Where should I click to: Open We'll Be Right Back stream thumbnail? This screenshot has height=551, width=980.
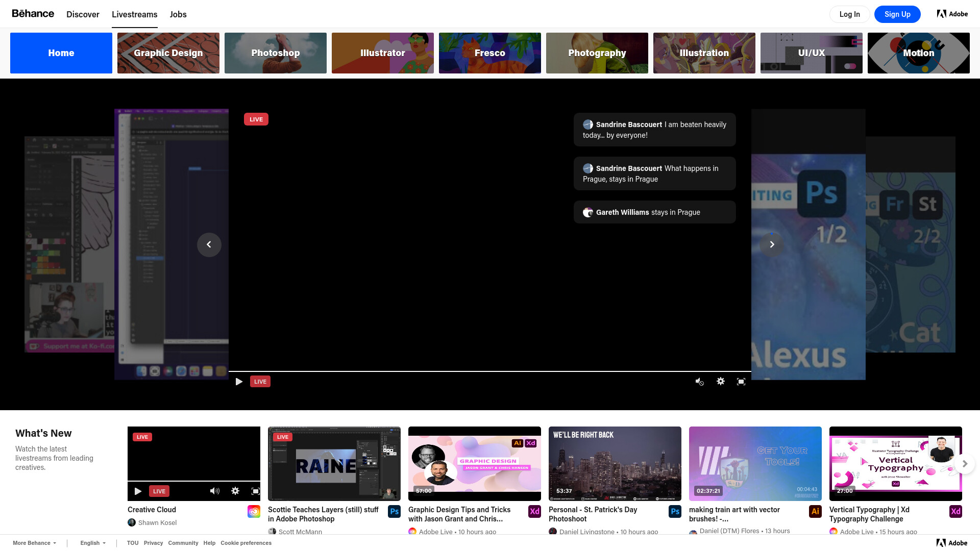pyautogui.click(x=615, y=464)
